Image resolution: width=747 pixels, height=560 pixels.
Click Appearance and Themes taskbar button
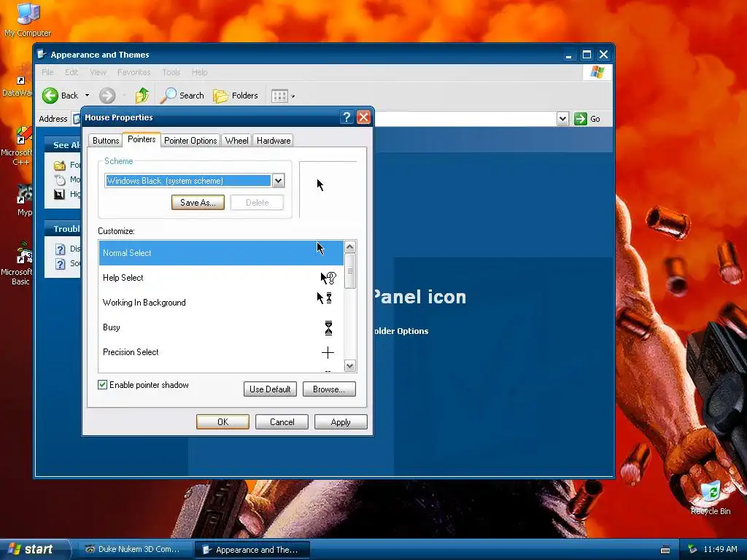click(252, 550)
